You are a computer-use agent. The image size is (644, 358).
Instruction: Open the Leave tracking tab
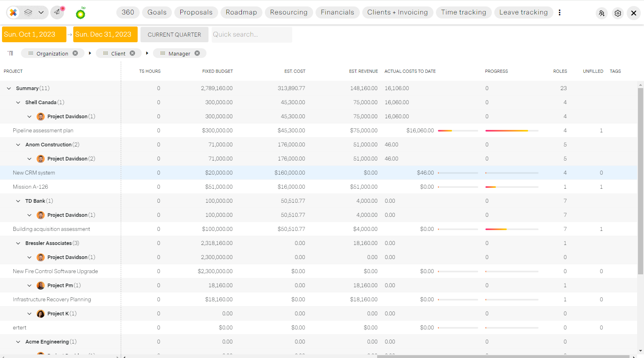click(x=524, y=12)
